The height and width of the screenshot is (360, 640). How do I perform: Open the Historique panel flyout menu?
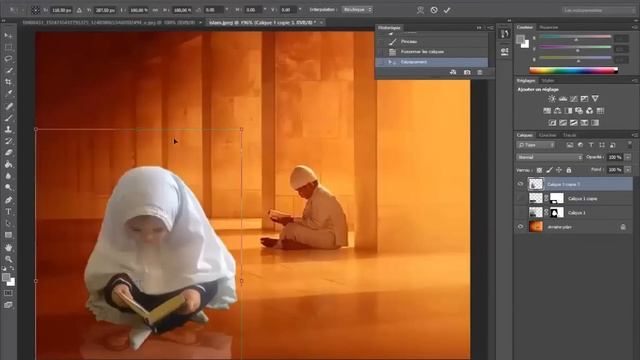(x=490, y=28)
